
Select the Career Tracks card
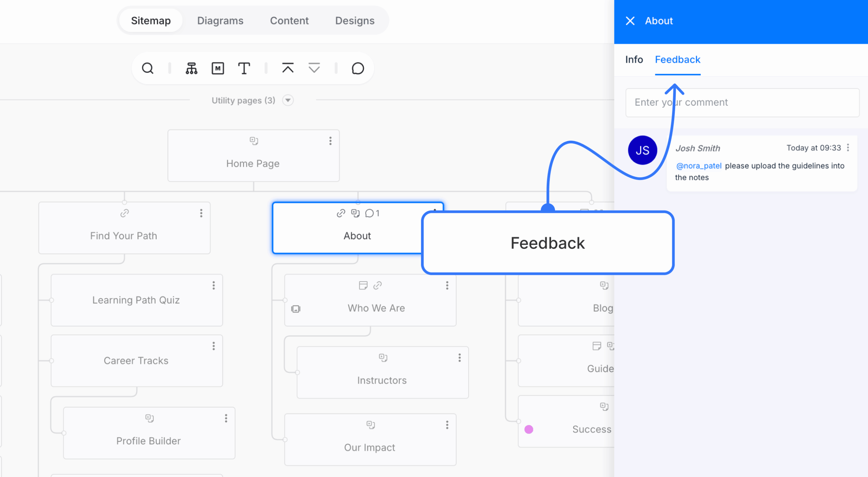137,361
